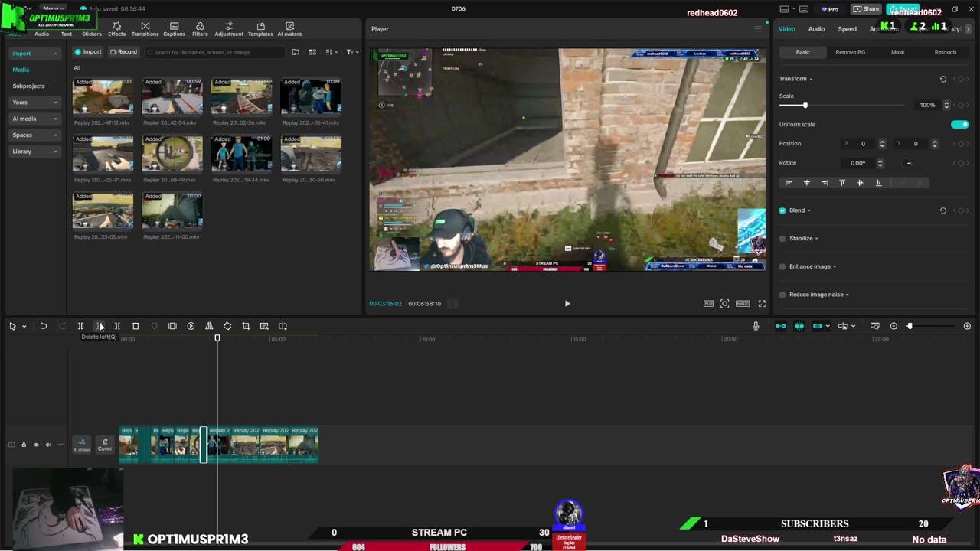Open the AI avatars panel
The width and height of the screenshot is (980, 551).
pyautogui.click(x=289, y=29)
